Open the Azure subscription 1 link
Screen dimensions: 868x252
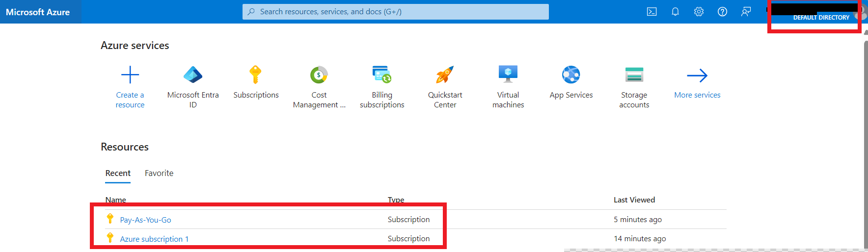pos(154,239)
